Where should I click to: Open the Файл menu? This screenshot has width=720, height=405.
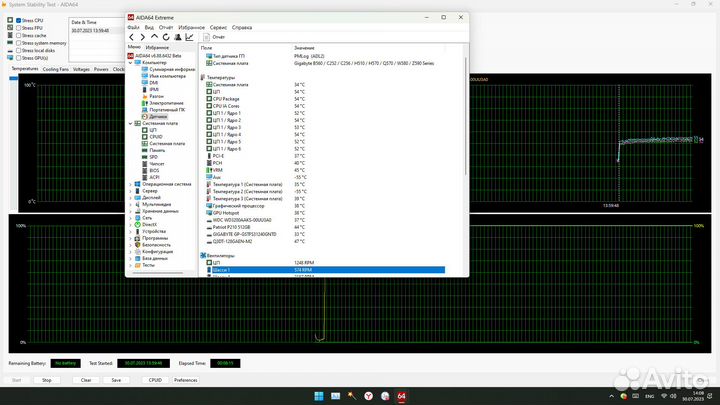(133, 28)
